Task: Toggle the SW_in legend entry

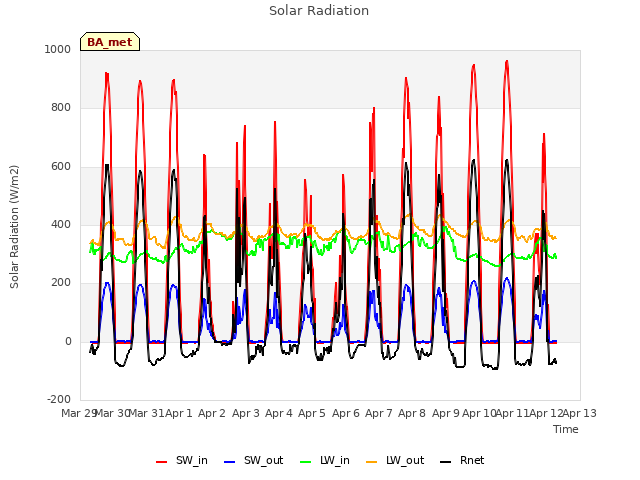Action: [182, 460]
